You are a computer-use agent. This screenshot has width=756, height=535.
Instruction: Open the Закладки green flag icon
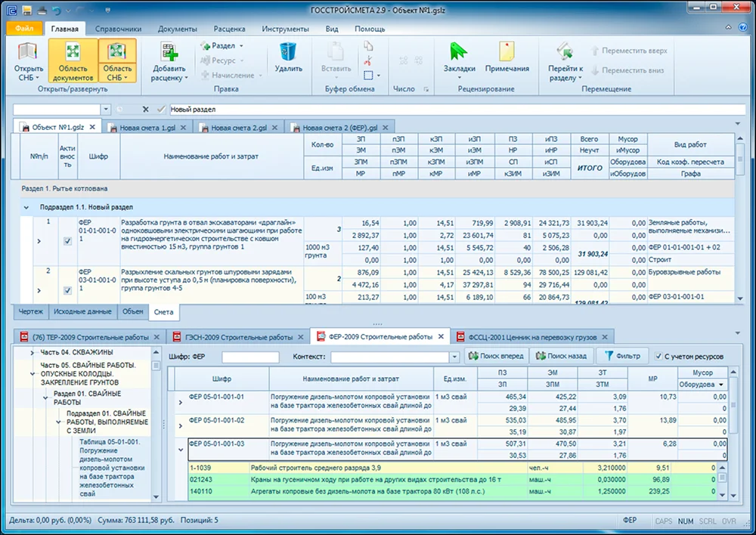click(x=459, y=52)
